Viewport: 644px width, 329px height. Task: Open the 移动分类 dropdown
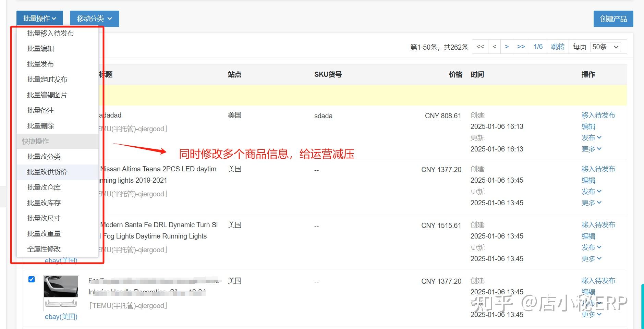click(94, 19)
